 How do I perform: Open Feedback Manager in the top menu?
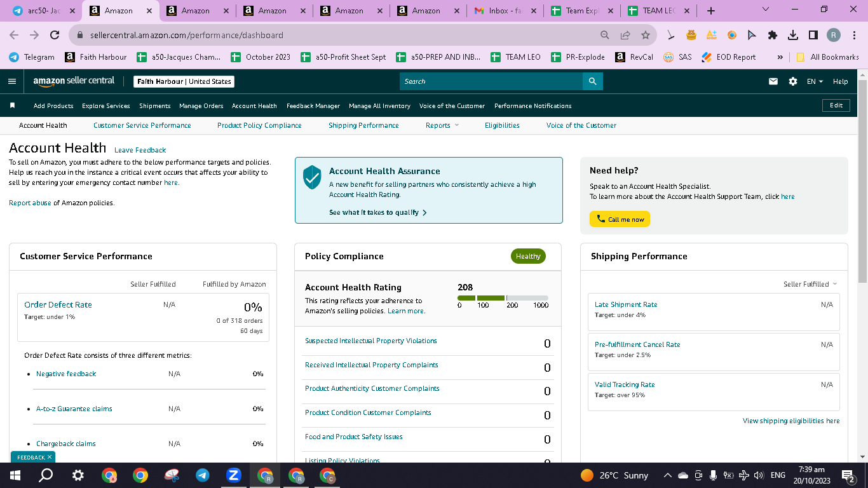click(313, 105)
